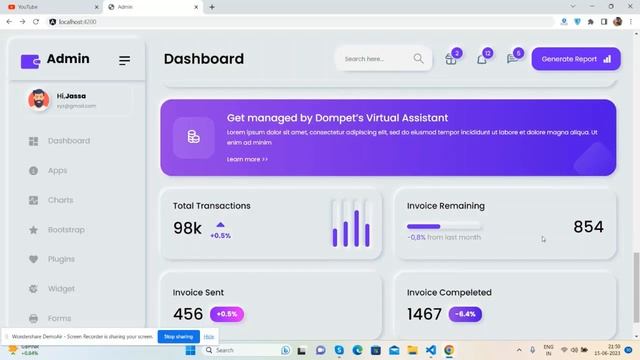This screenshot has height=360, width=640.
Task: Click Jassa's avatar picture
Action: pyautogui.click(x=39, y=100)
